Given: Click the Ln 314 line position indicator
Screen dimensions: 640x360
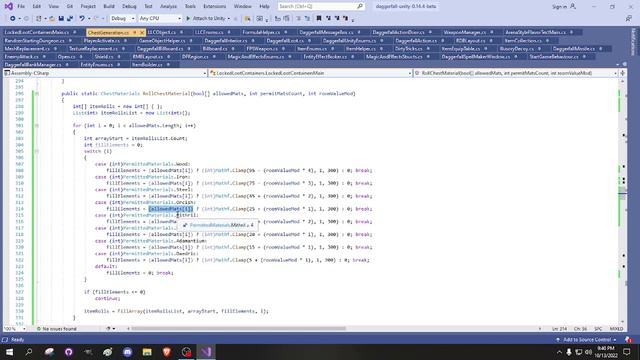Looking at the screenshot, I should click(x=559, y=329).
